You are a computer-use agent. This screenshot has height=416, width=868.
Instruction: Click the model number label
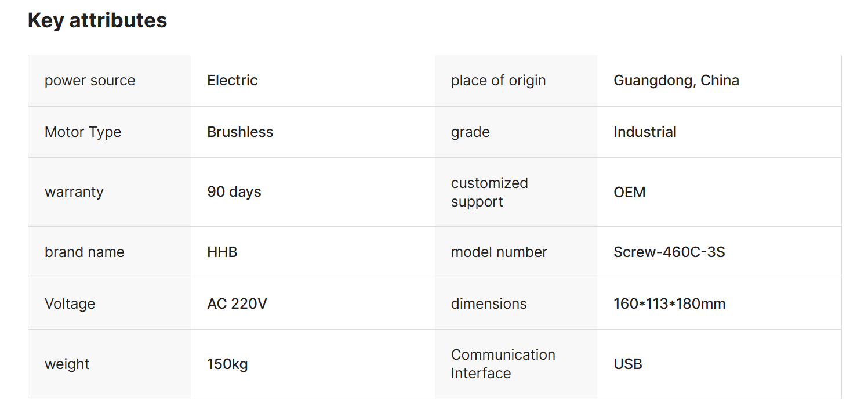[499, 252]
